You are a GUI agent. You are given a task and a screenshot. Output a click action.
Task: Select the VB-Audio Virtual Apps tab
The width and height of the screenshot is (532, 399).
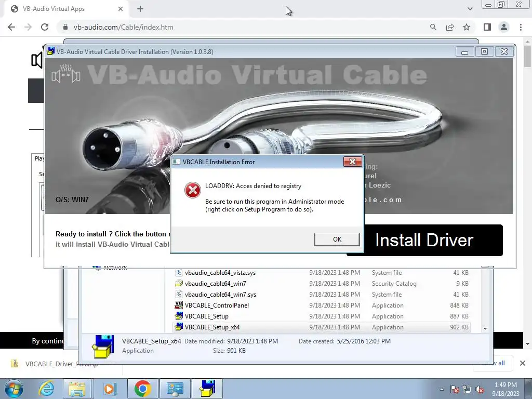point(66,9)
